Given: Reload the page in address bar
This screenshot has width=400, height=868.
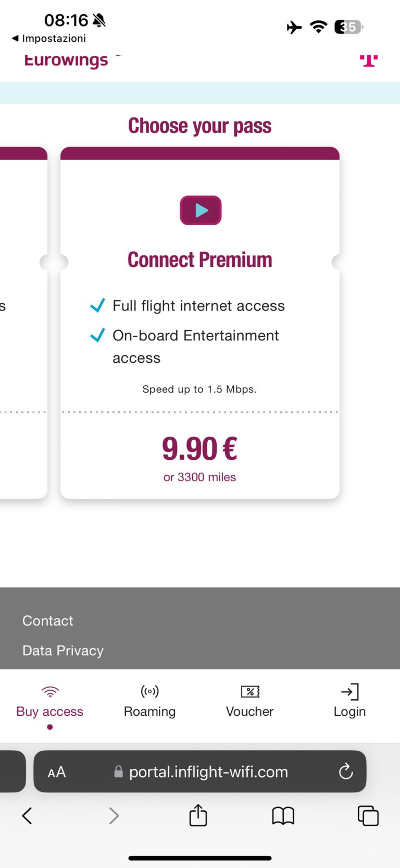Looking at the screenshot, I should [346, 772].
